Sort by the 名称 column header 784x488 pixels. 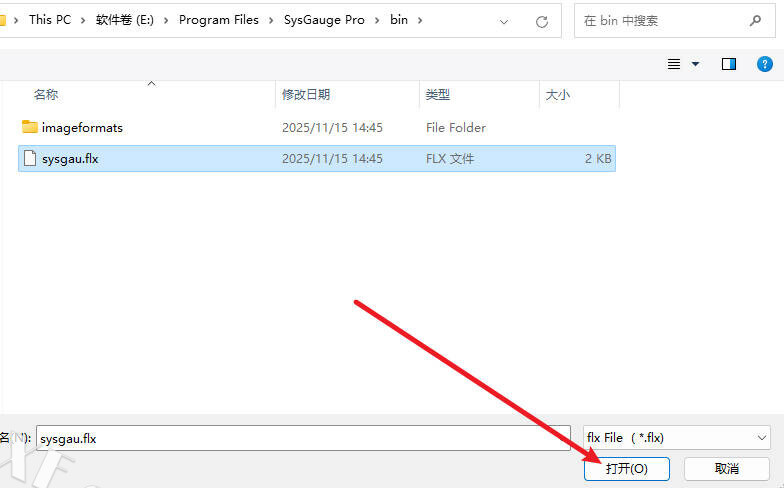(x=46, y=94)
